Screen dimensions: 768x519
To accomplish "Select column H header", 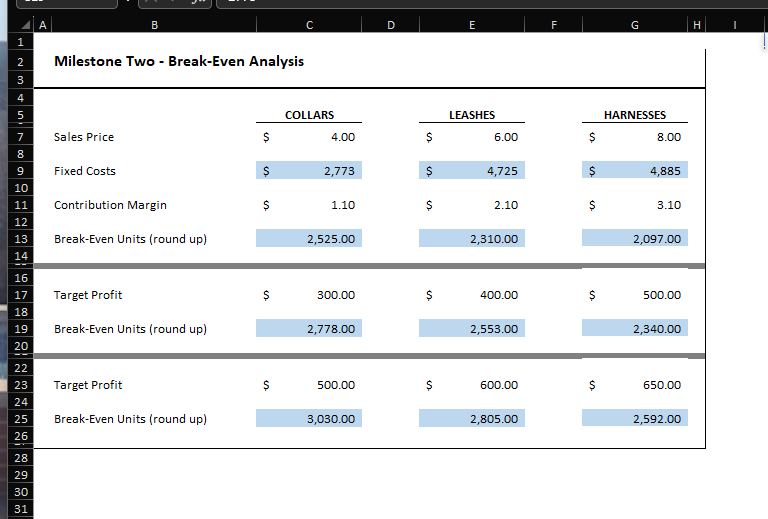I will coord(696,25).
